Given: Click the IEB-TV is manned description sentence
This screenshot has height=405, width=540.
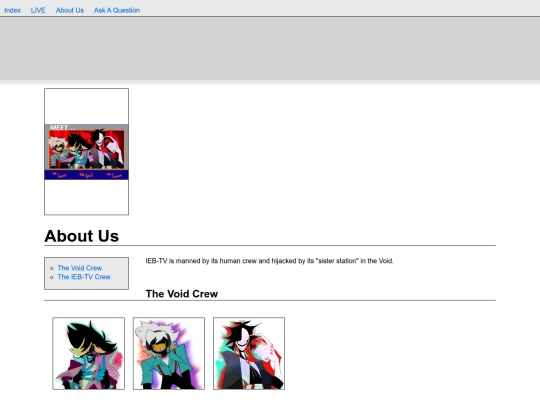Looking at the screenshot, I should point(269,261).
